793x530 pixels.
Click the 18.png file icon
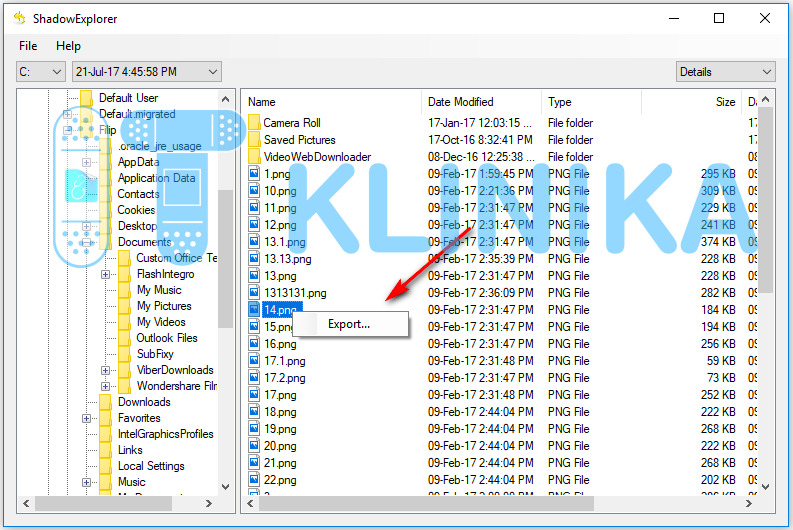coord(254,412)
